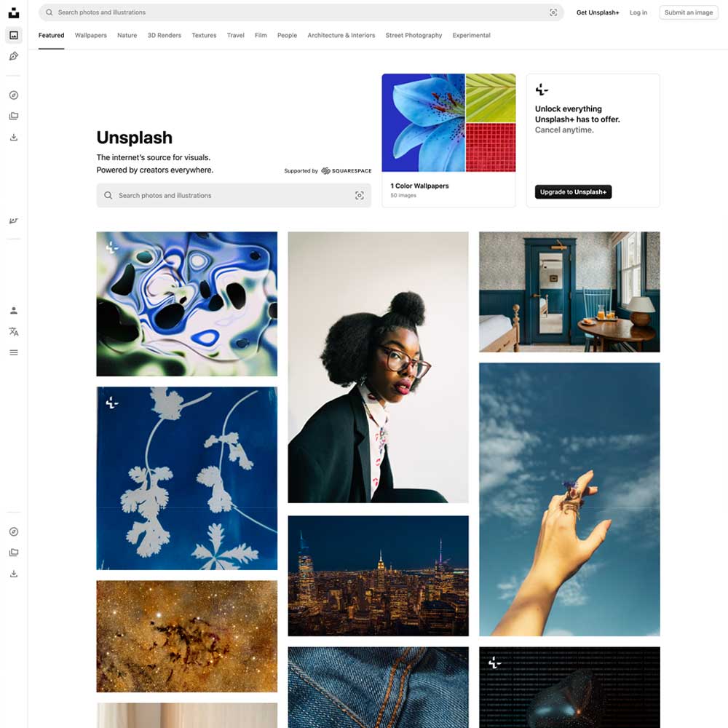Click the Upgrade to Unsplash+ button
The image size is (728, 728).
573,191
